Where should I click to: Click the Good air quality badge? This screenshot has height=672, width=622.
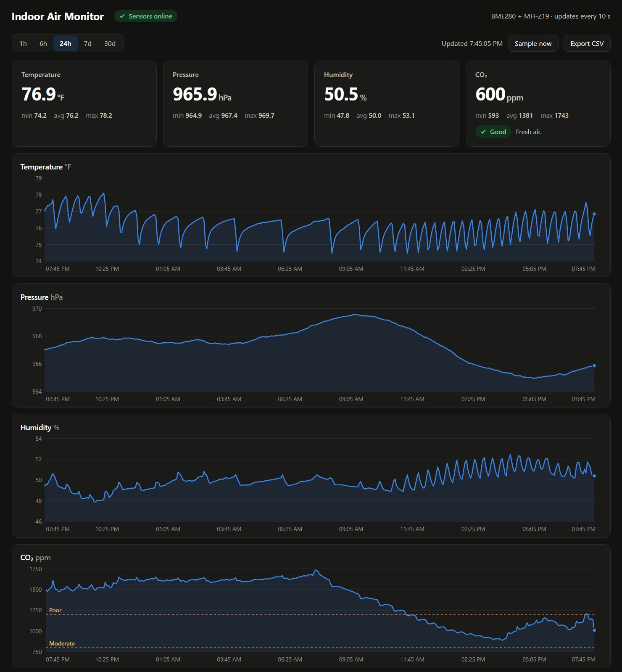coord(493,132)
